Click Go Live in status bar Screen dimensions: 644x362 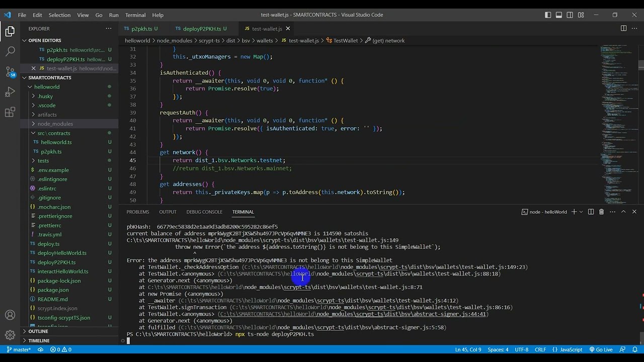click(601, 349)
